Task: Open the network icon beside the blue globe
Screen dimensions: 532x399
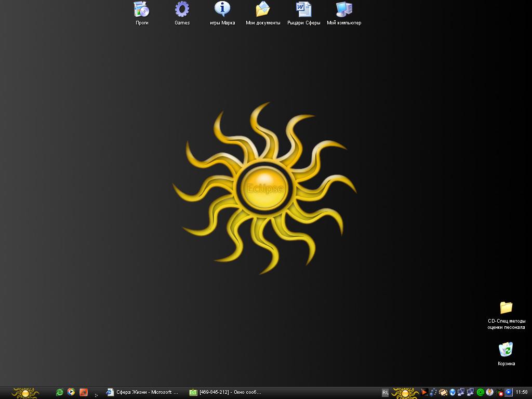Action: [x=461, y=393]
